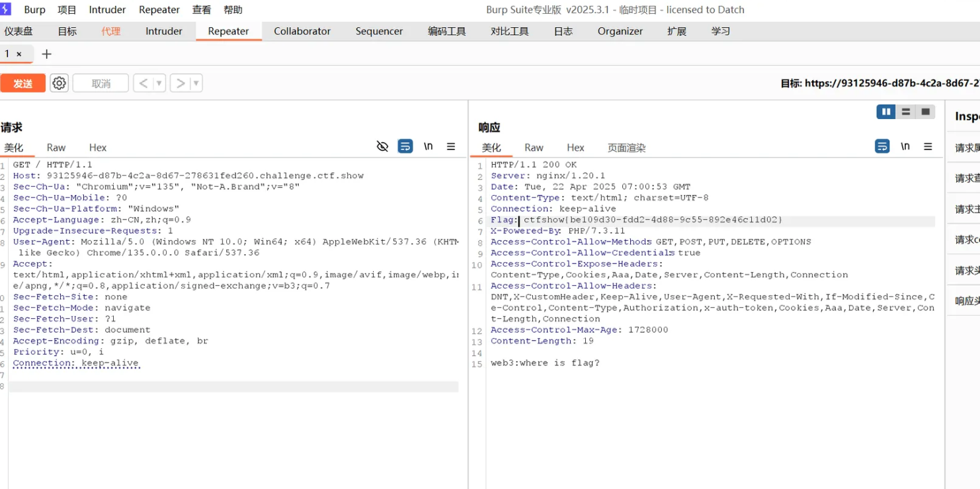Open the response viewer hamburger menu
980x489 pixels.
coord(928,146)
